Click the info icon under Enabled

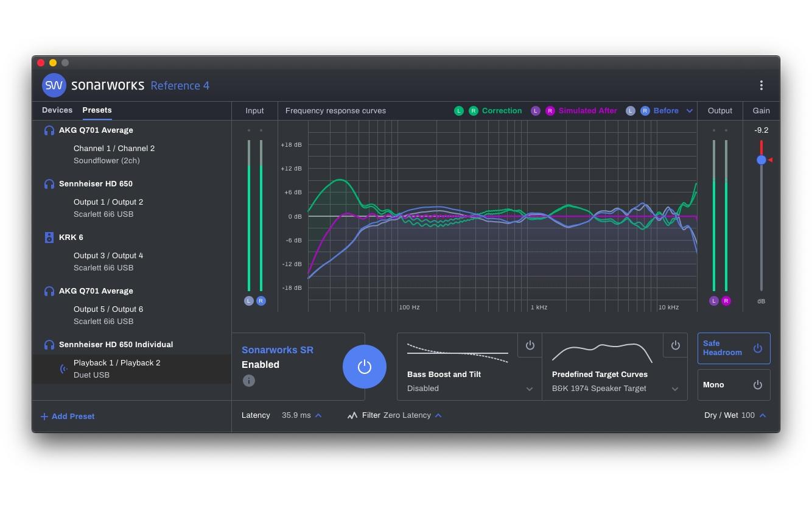[x=248, y=381]
